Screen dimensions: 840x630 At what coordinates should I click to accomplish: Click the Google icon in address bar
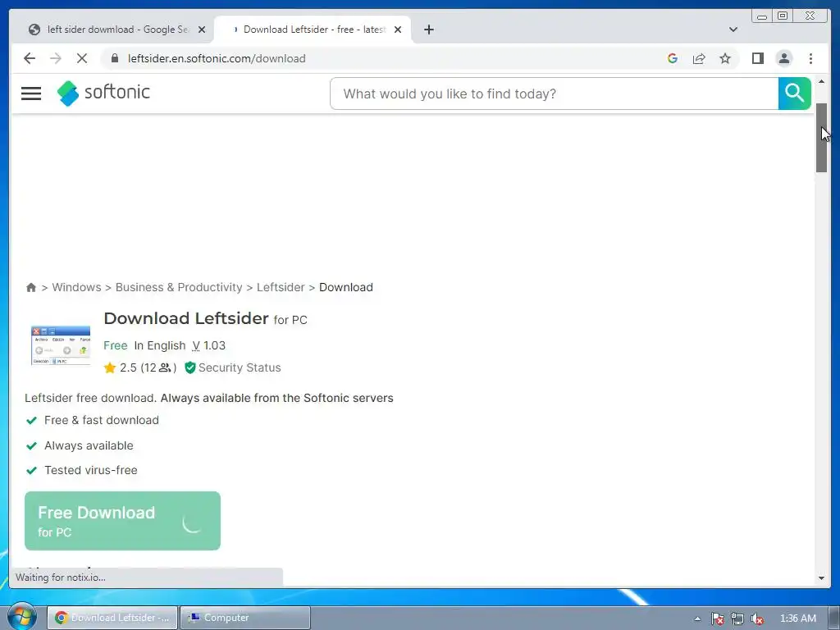click(x=673, y=58)
